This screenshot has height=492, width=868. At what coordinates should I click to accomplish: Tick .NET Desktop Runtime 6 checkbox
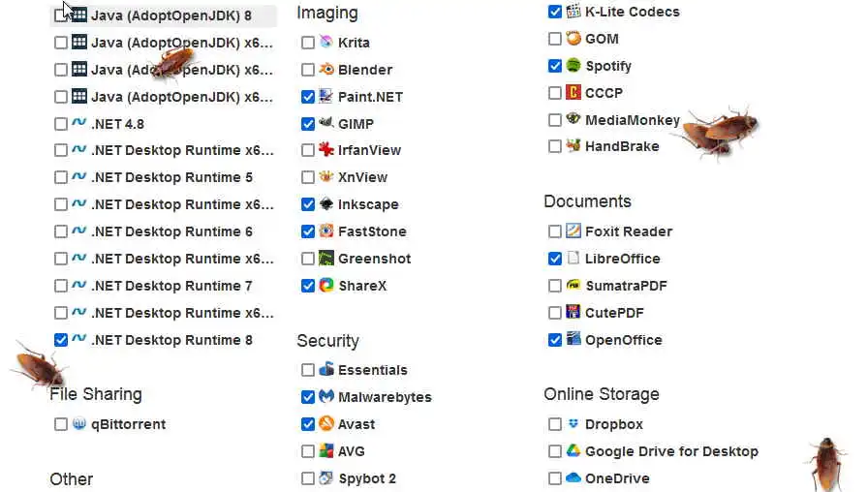[x=61, y=231]
